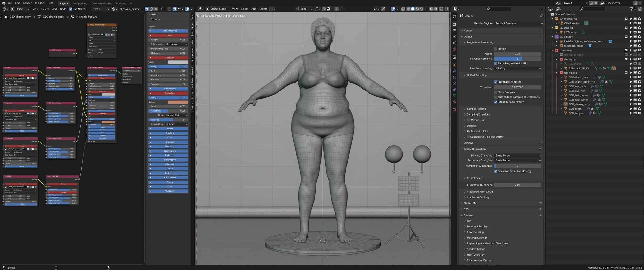The image size is (644, 270).
Task: Collapse the Subsurface section button
Action: [168, 93]
